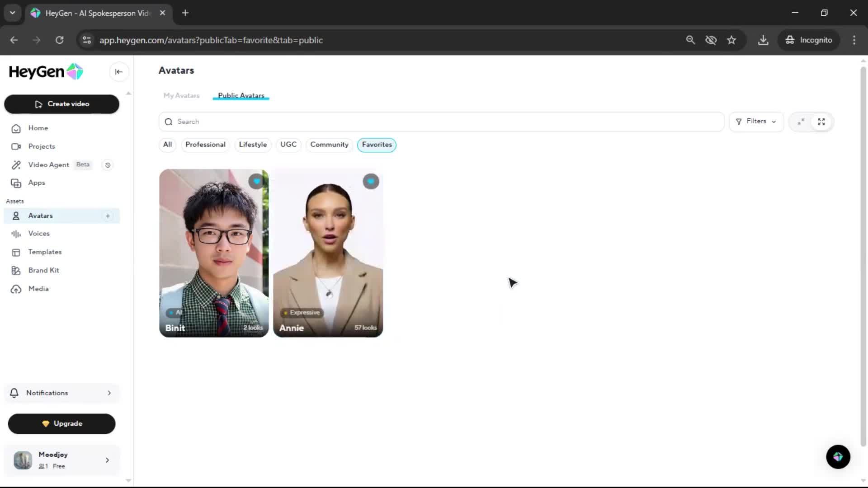Screen dimensions: 868x488
Task: Open HeyGen assistant floating button
Action: tap(838, 457)
